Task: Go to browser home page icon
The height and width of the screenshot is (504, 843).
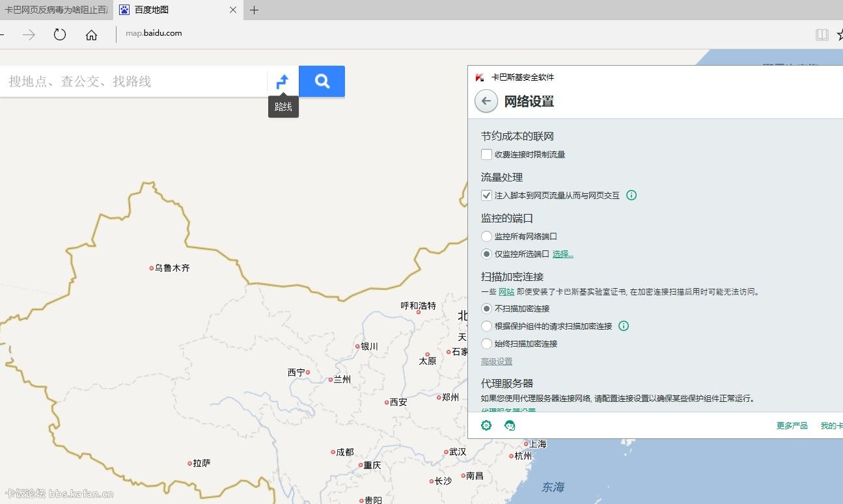Action: 91,34
